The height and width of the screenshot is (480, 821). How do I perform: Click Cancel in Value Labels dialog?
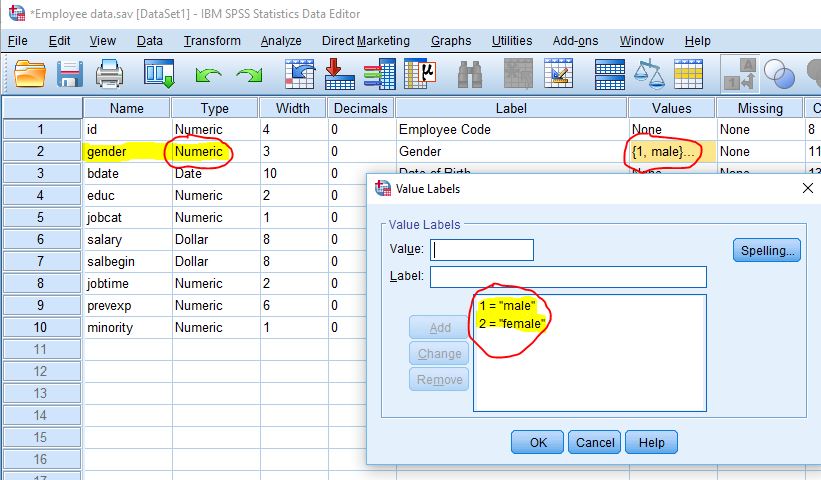[x=595, y=442]
